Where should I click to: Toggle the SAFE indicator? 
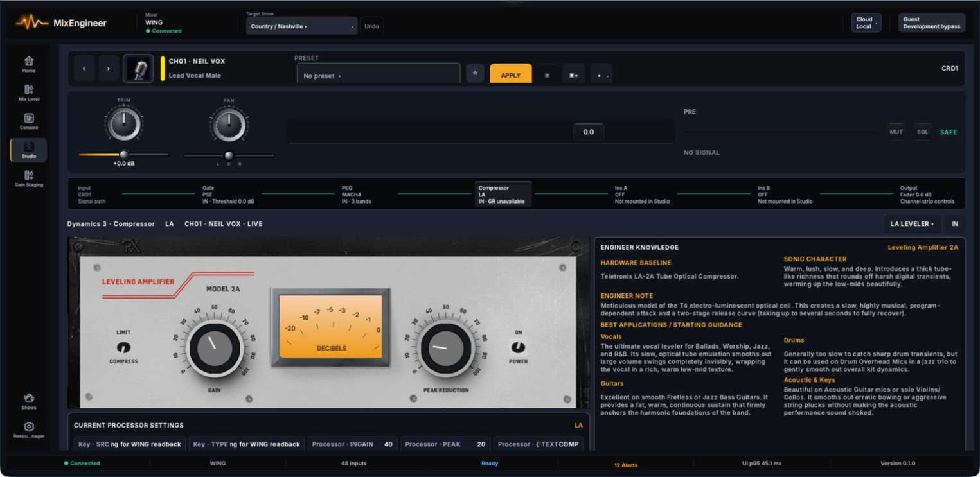pyautogui.click(x=949, y=132)
